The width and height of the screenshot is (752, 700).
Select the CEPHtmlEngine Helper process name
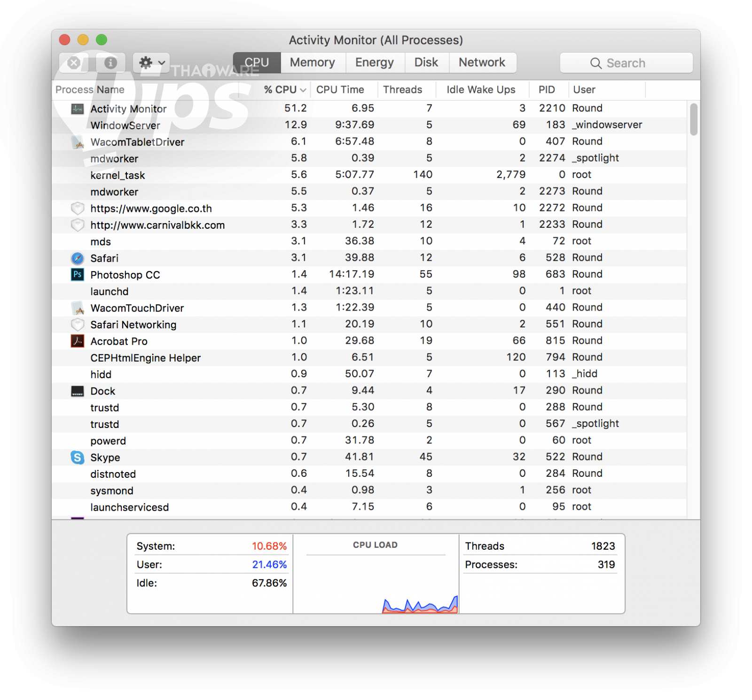point(146,358)
